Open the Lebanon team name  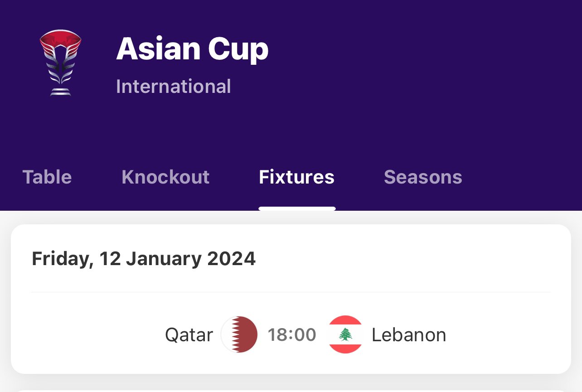(409, 335)
